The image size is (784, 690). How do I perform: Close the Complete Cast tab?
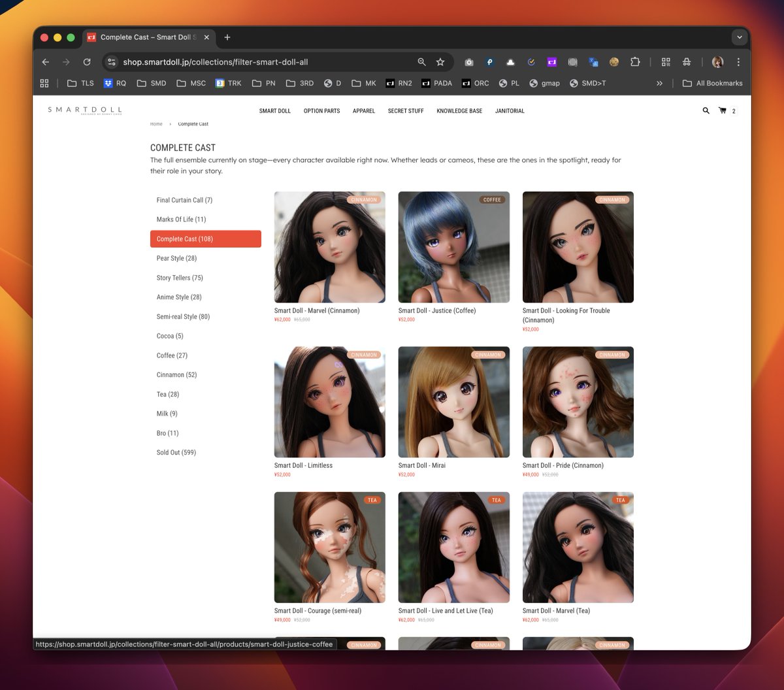tap(206, 37)
